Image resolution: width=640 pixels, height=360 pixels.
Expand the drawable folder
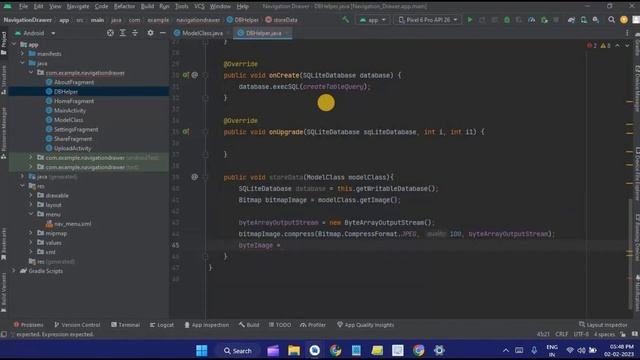[x=31, y=195]
